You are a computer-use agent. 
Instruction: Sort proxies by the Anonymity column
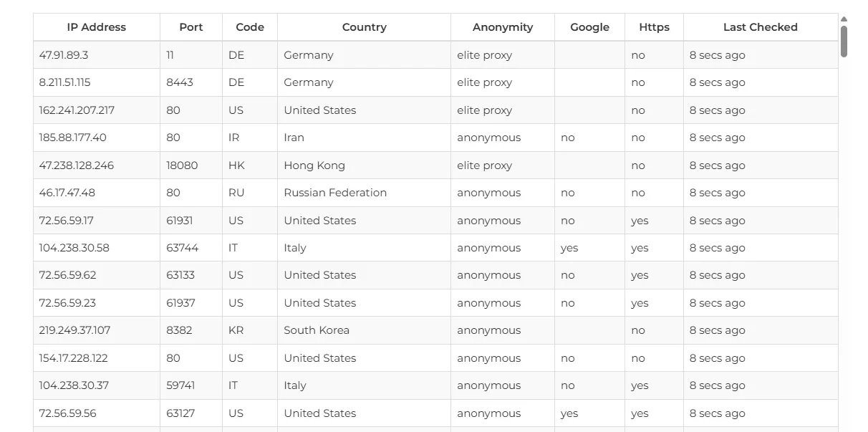(x=502, y=27)
